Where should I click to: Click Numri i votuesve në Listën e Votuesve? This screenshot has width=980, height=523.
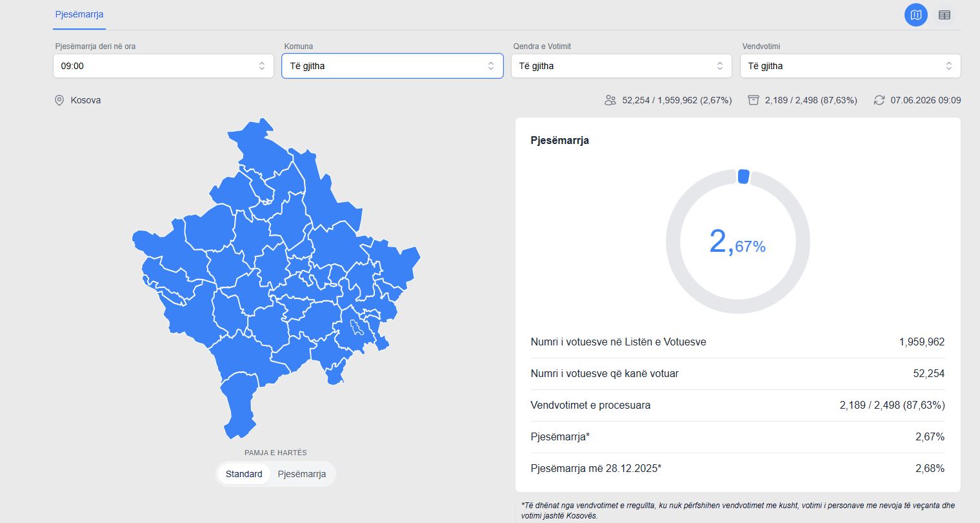pos(618,342)
